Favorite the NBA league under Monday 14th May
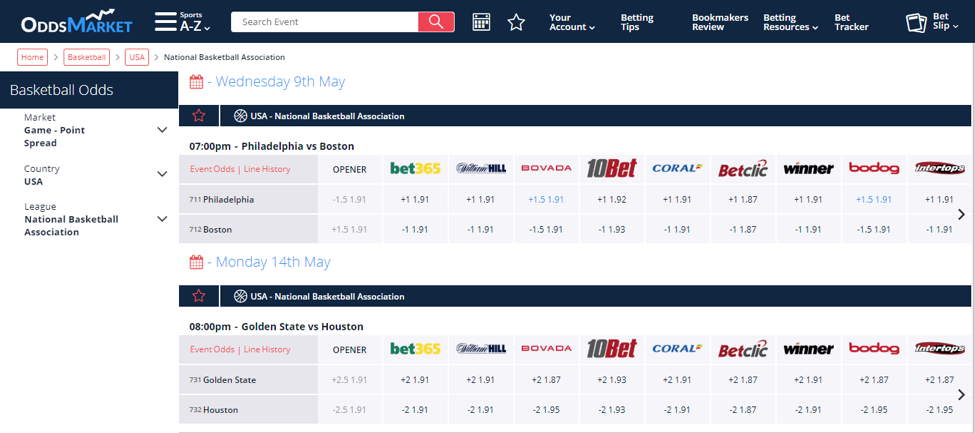 pyautogui.click(x=199, y=296)
